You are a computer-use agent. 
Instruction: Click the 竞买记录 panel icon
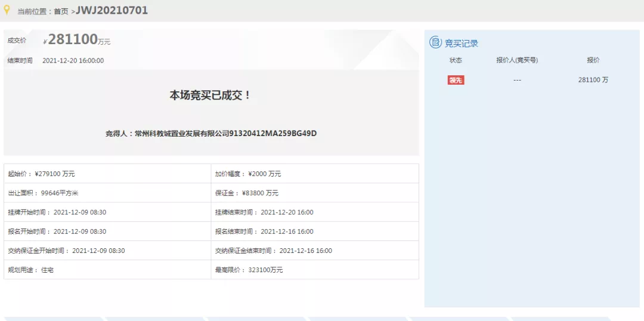435,43
